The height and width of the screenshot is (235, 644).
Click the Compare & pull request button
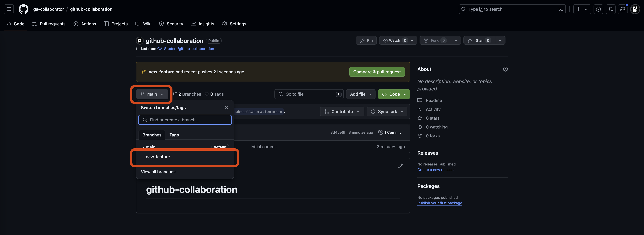377,72
